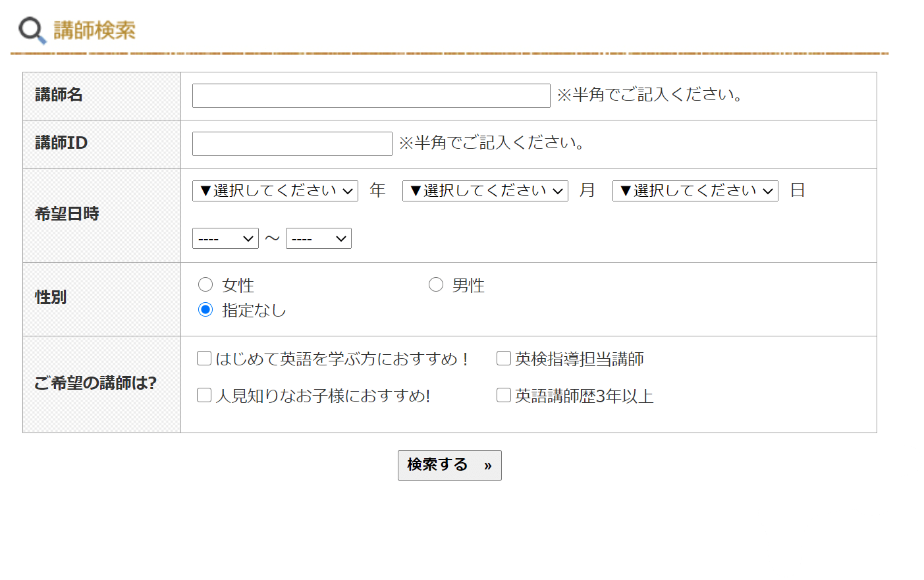
Task: Click the 性別 row label
Action: pyautogui.click(x=51, y=298)
